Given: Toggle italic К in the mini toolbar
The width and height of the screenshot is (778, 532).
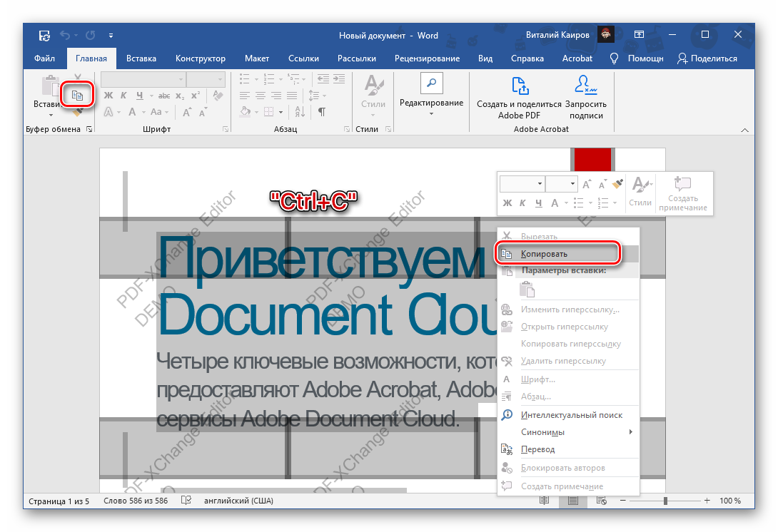Looking at the screenshot, I should coord(522,203).
